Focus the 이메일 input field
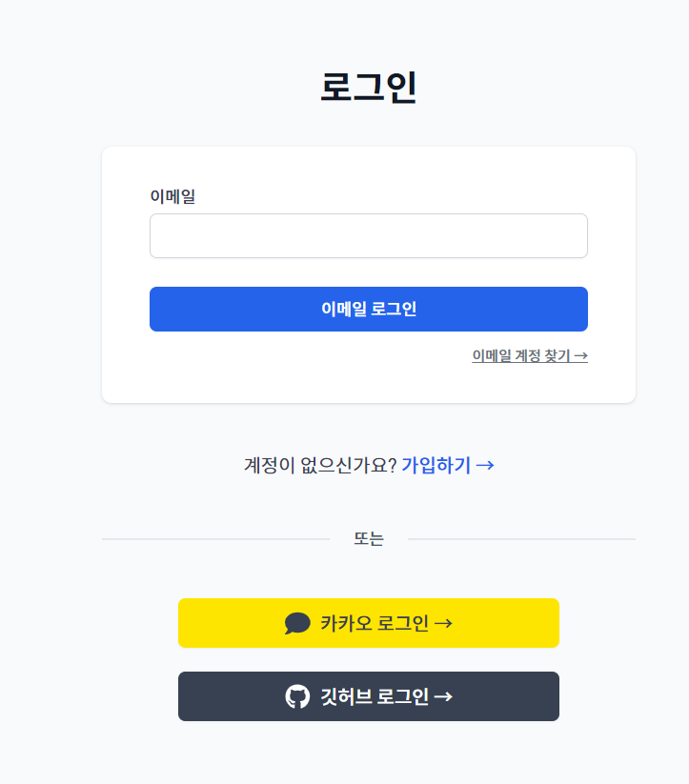 click(x=368, y=235)
